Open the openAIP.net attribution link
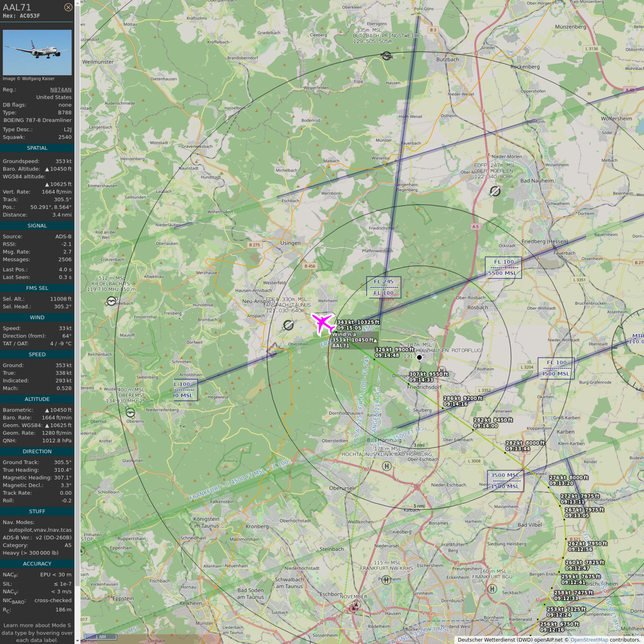Image resolution: width=644 pixels, height=644 pixels. [548, 640]
